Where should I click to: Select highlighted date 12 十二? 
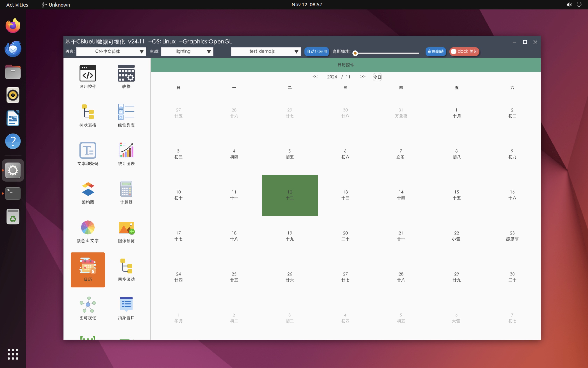pos(290,195)
